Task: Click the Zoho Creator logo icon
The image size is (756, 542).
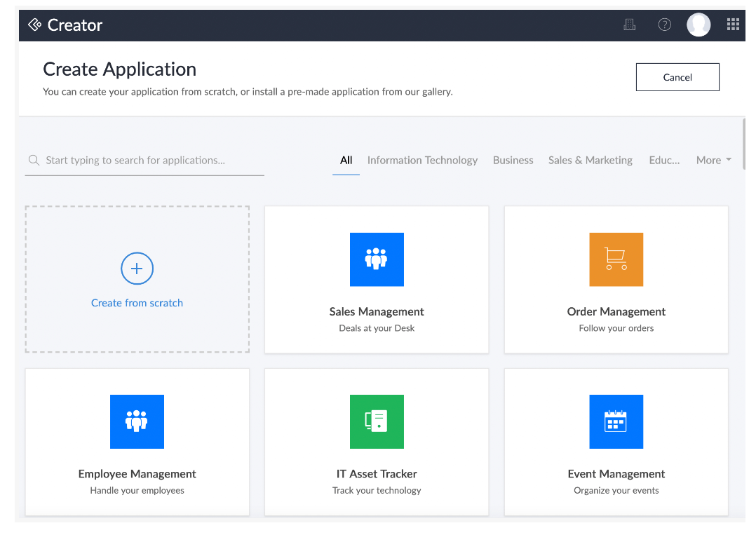Action: 34,25
